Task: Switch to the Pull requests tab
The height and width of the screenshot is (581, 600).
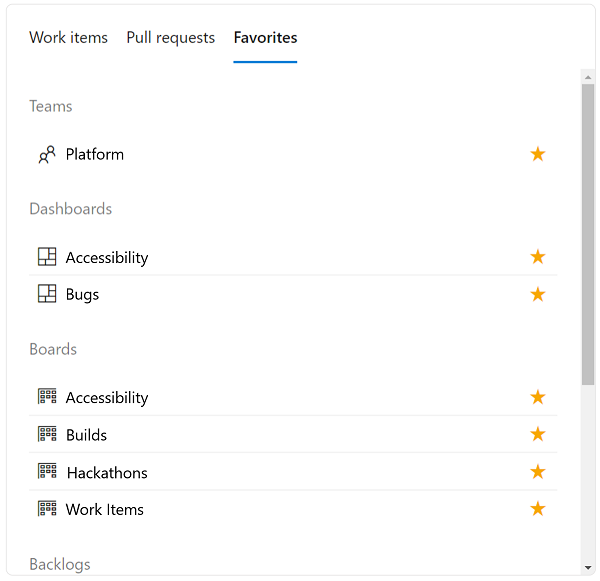Action: 171,38
